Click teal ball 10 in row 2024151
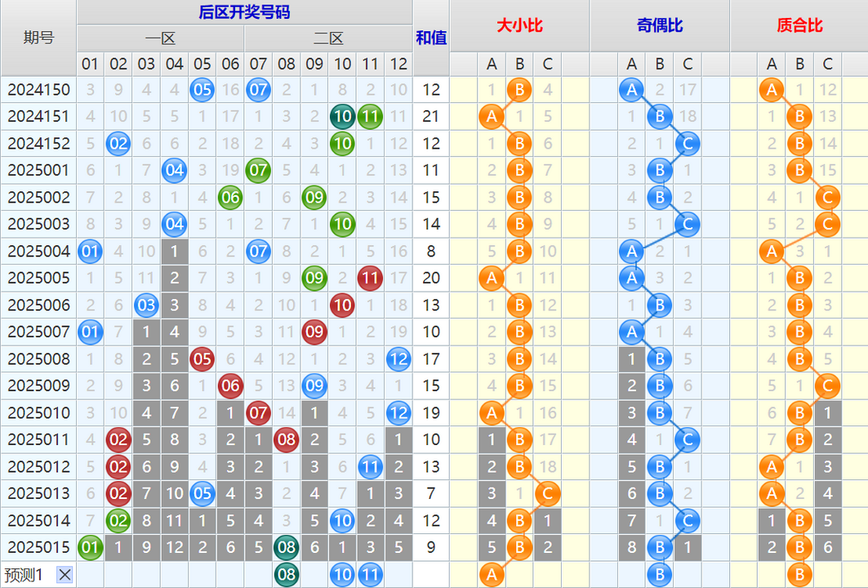This screenshot has width=868, height=588. coord(342,116)
